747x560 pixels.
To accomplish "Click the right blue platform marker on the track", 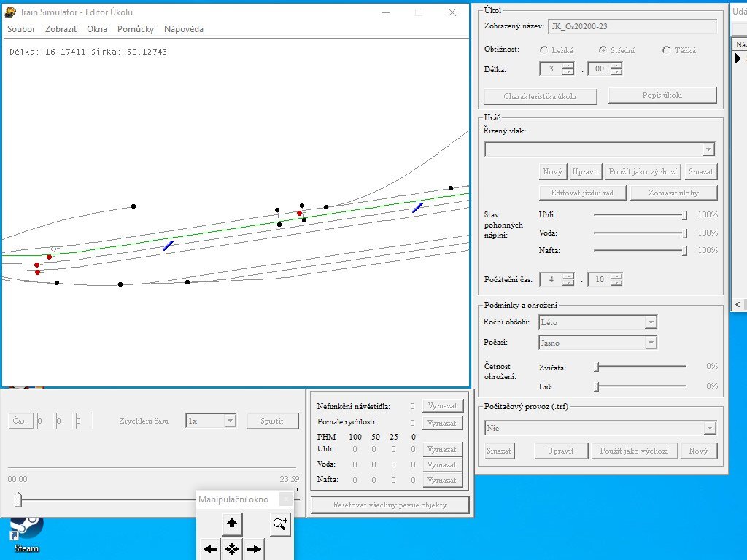I will 418,208.
